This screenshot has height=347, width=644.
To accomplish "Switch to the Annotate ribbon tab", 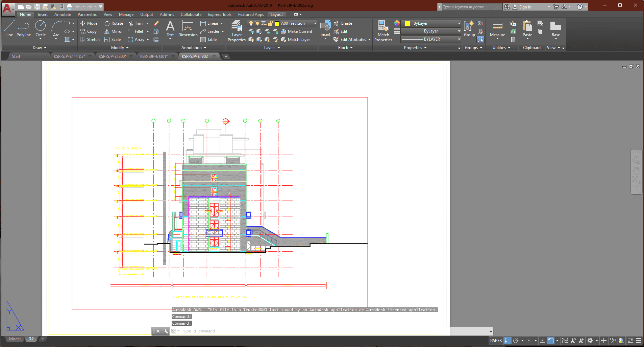I will 63,15.
